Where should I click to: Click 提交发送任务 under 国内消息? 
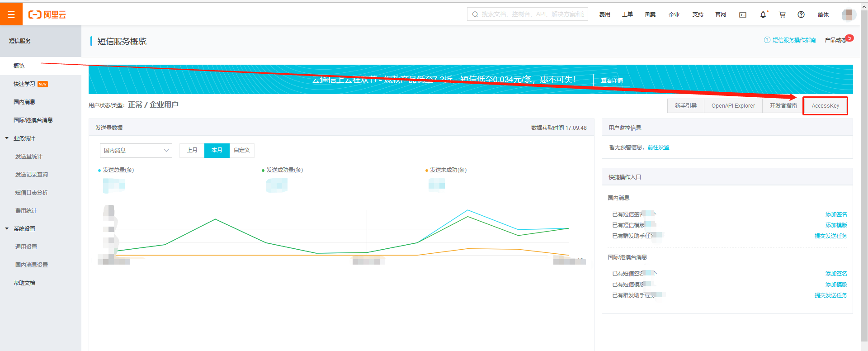(831, 236)
